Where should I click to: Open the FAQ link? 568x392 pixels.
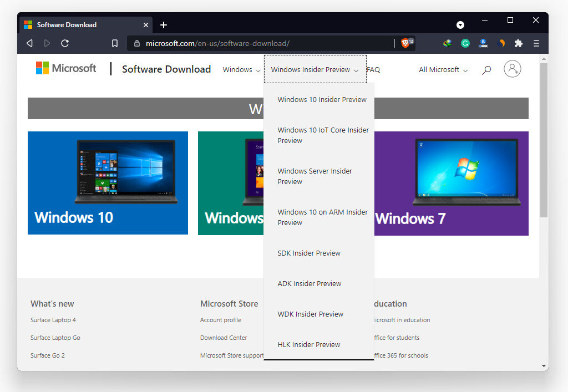tap(373, 69)
